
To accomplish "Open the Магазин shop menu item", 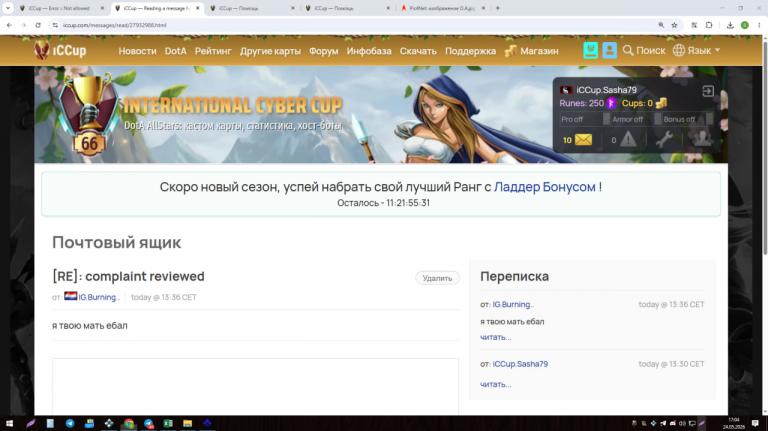I will 531,51.
